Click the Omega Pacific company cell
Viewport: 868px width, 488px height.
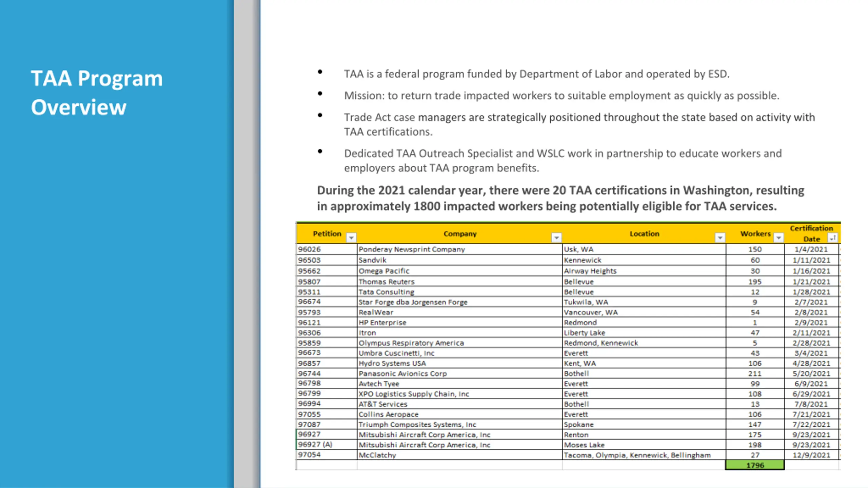coord(460,271)
